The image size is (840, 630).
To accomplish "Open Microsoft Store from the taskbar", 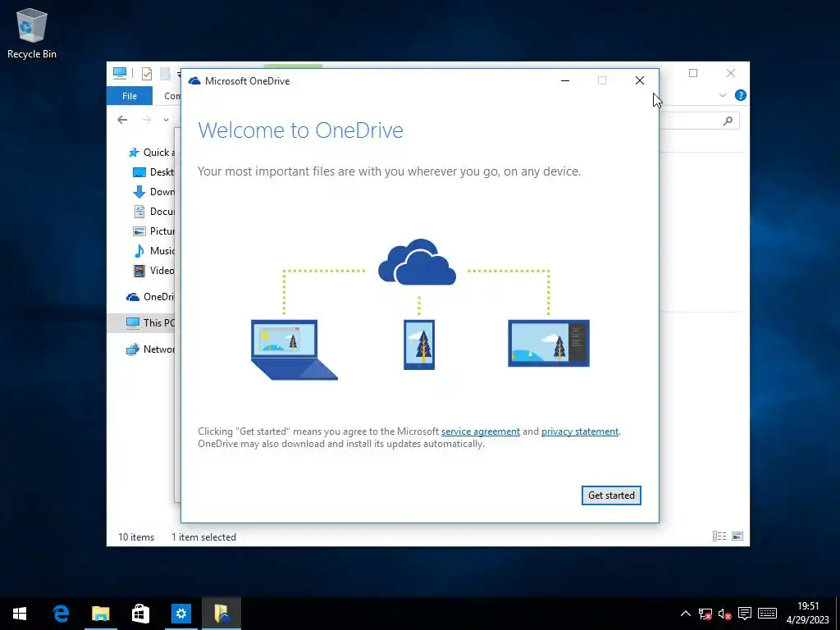I will coord(140,614).
